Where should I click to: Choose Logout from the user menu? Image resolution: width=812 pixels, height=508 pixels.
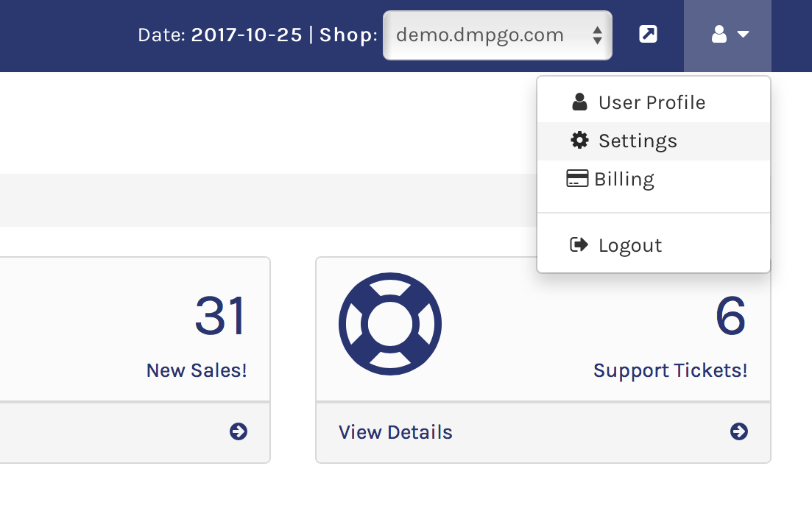pyautogui.click(x=630, y=245)
